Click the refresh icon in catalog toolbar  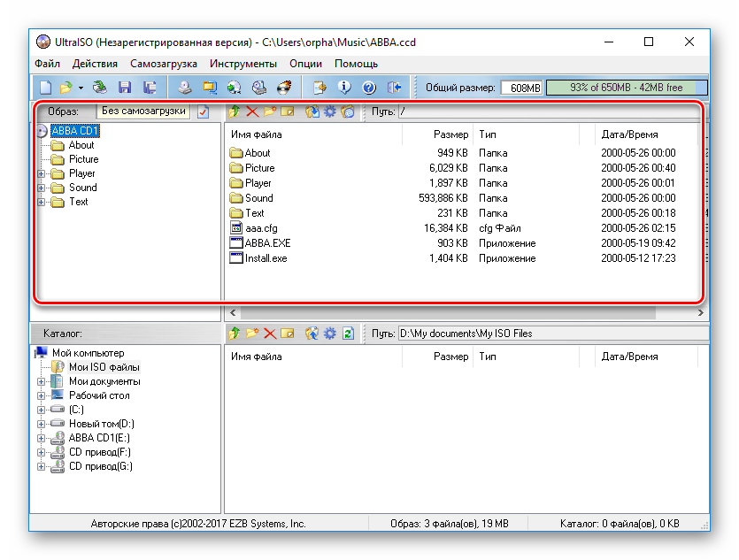(x=348, y=334)
